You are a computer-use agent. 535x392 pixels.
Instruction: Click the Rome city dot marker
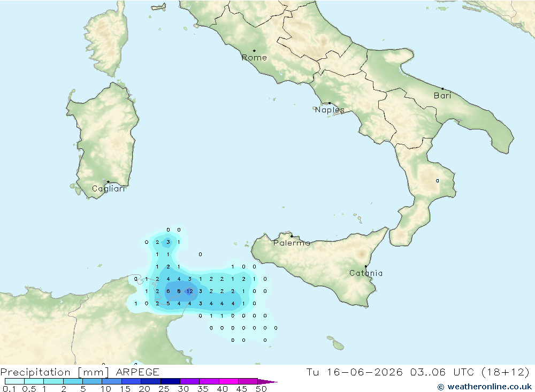[254, 51]
